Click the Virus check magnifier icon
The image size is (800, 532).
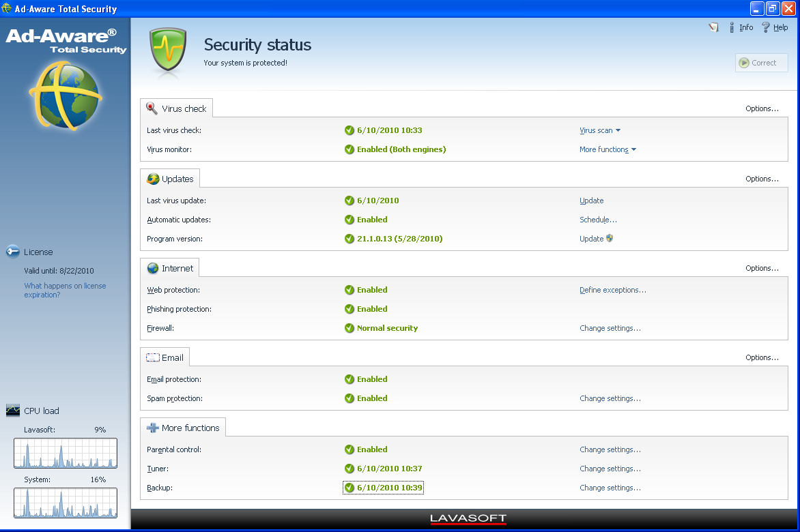(152, 108)
